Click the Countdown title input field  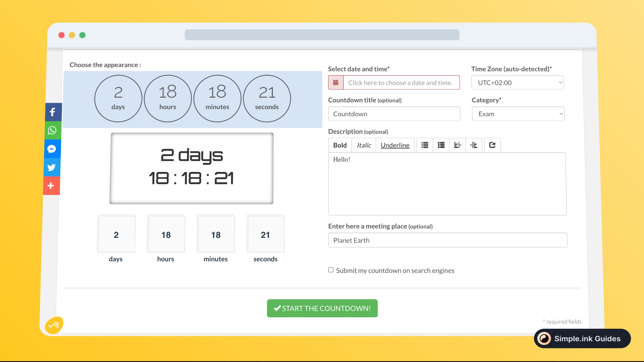point(394,114)
